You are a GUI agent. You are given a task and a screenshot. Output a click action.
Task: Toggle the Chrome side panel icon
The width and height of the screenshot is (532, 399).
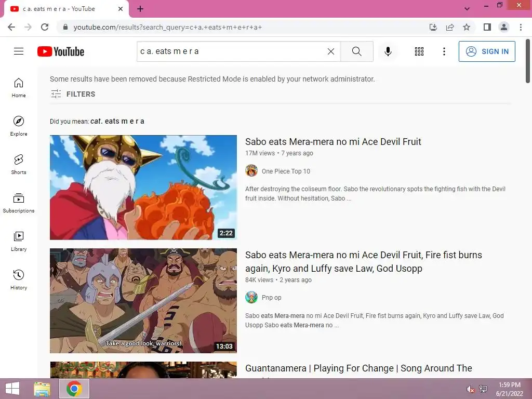pyautogui.click(x=487, y=27)
